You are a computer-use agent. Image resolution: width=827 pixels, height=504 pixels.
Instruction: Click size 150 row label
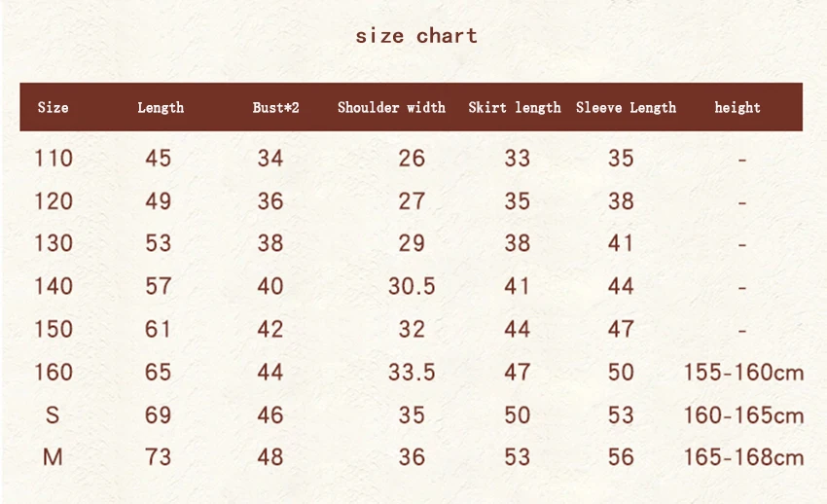(x=54, y=330)
